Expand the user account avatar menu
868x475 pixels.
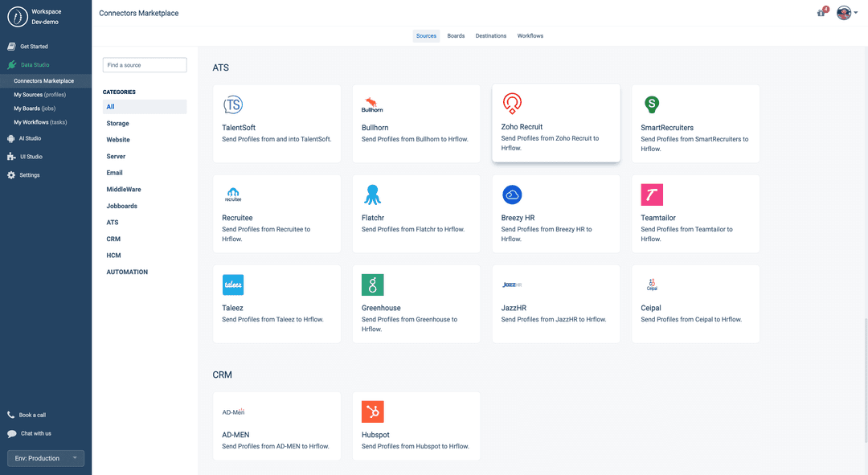click(843, 13)
